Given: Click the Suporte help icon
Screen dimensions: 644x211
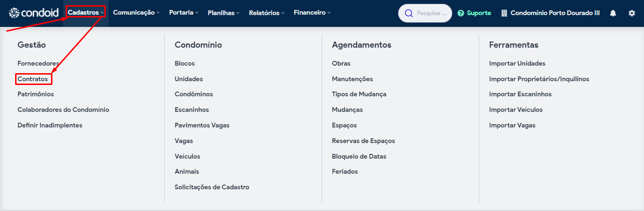Looking at the screenshot, I should [x=461, y=13].
